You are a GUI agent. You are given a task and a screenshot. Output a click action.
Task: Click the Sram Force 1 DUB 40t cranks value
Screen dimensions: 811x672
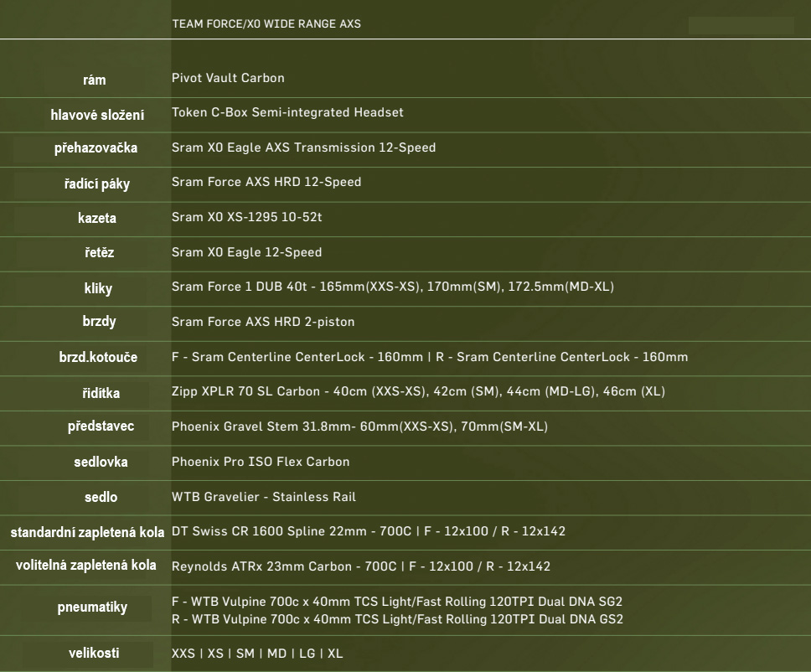tap(392, 287)
